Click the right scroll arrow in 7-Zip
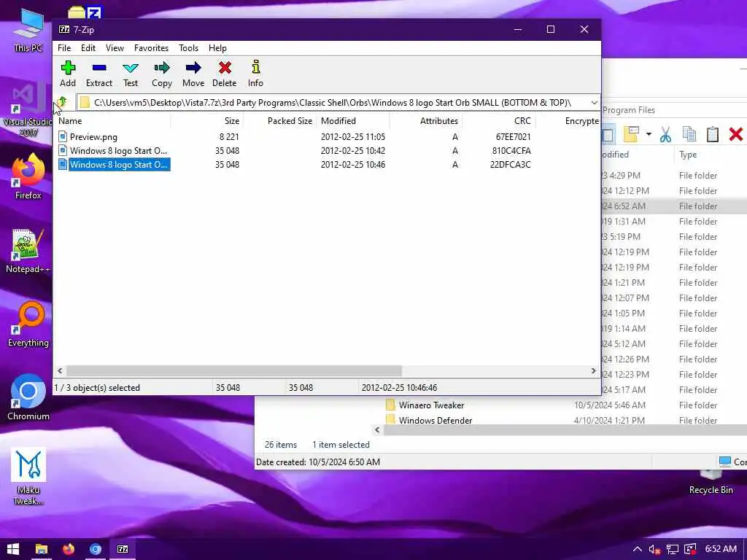This screenshot has width=747, height=560. 593,371
